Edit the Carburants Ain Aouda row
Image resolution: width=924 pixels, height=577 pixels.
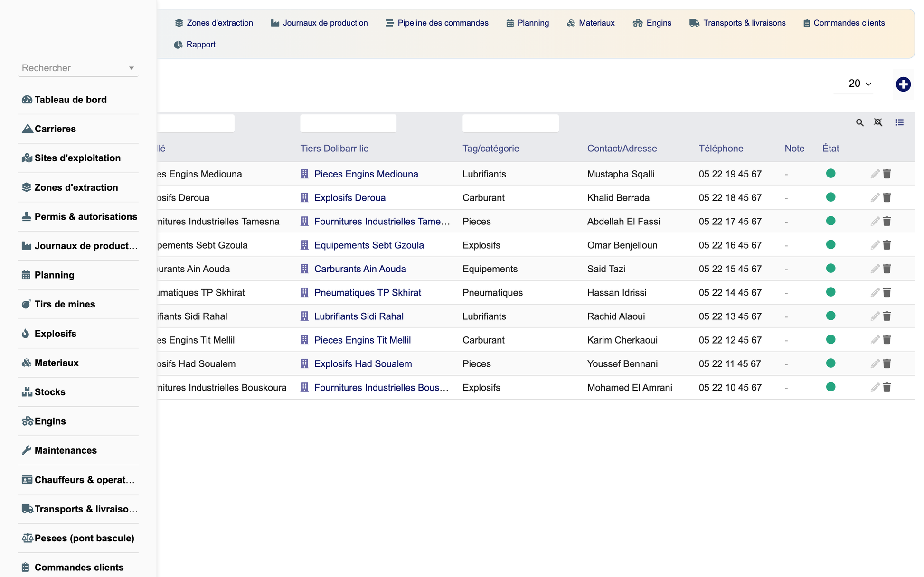click(875, 269)
